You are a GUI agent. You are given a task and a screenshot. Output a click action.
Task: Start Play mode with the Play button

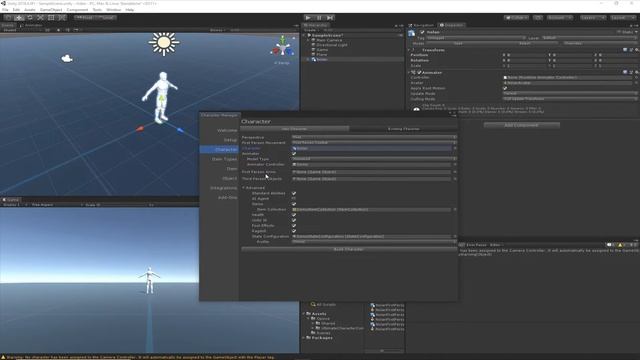point(308,18)
